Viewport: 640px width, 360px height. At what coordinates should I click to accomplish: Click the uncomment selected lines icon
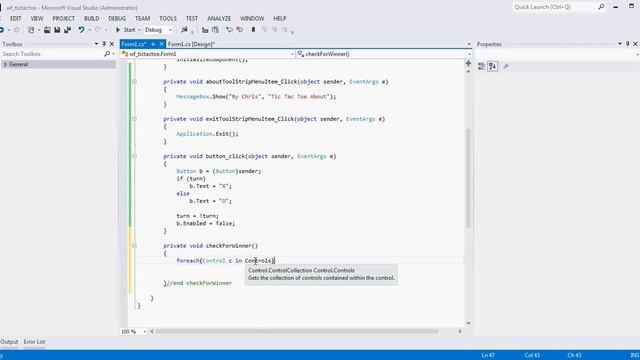pyautogui.click(x=240, y=30)
